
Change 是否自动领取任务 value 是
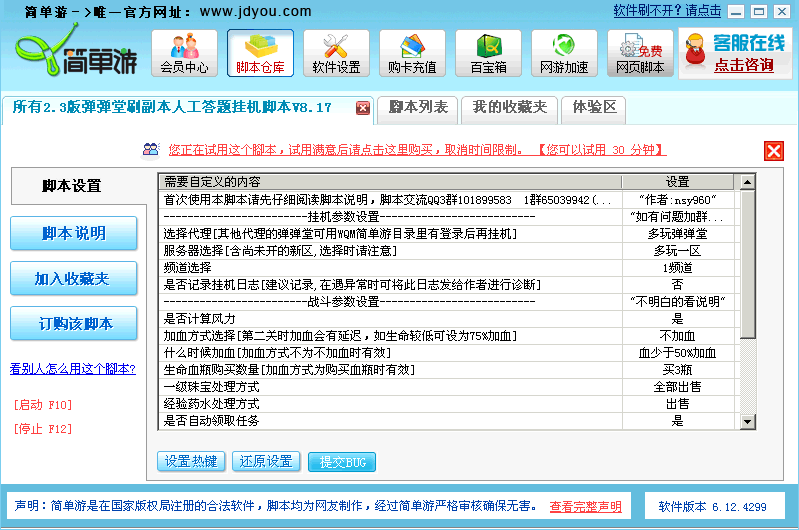click(677, 420)
